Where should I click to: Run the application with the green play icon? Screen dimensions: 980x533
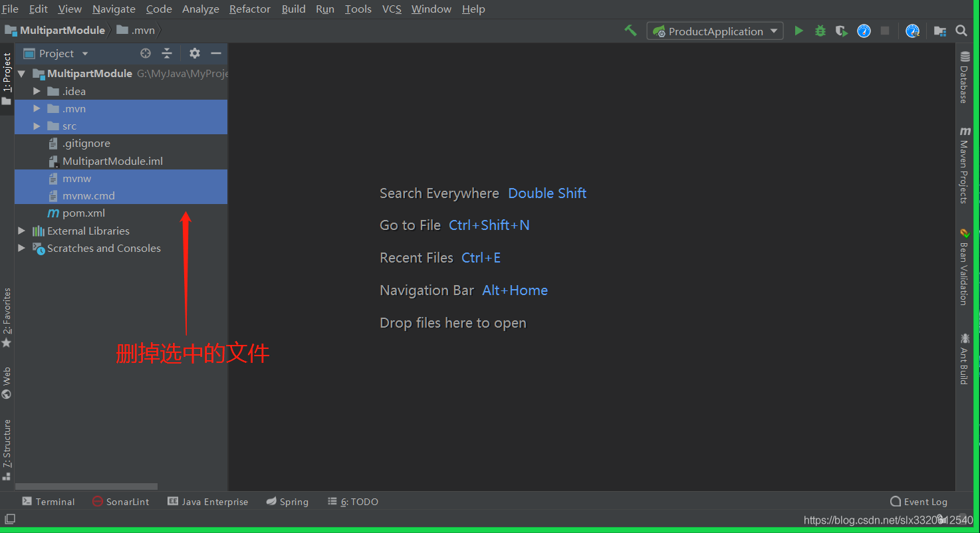pos(798,31)
